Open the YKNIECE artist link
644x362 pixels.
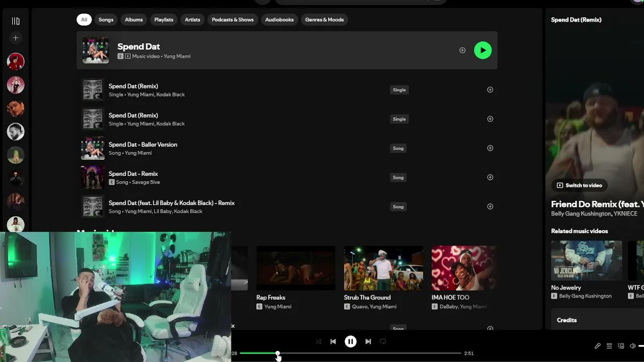point(625,214)
